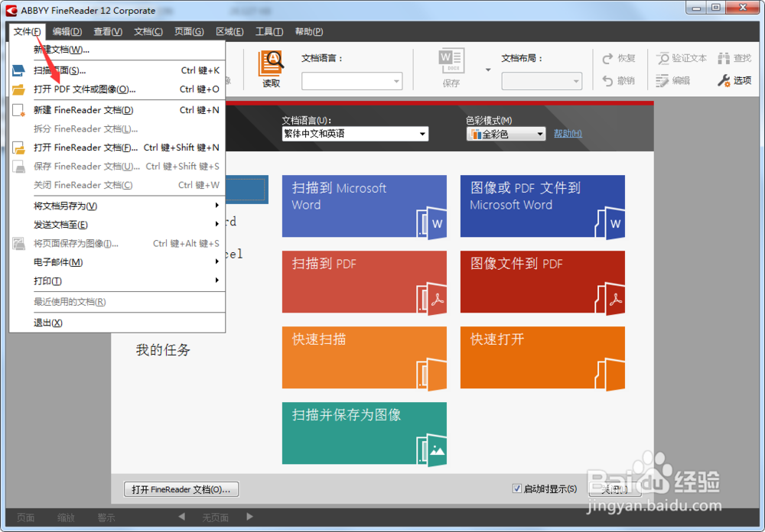The width and height of the screenshot is (765, 532).
Task: Click the 打开 FineReader 文档(O)... button
Action: click(x=181, y=489)
